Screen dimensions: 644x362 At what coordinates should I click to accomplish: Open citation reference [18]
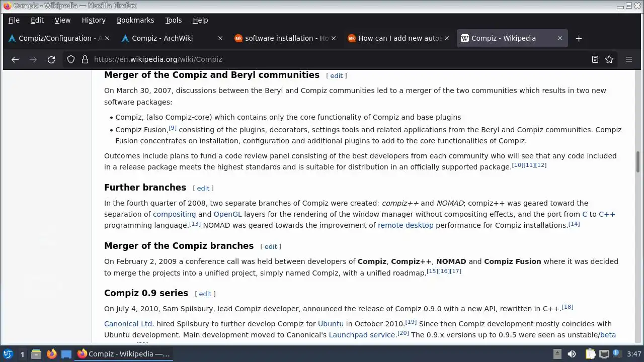click(x=568, y=307)
